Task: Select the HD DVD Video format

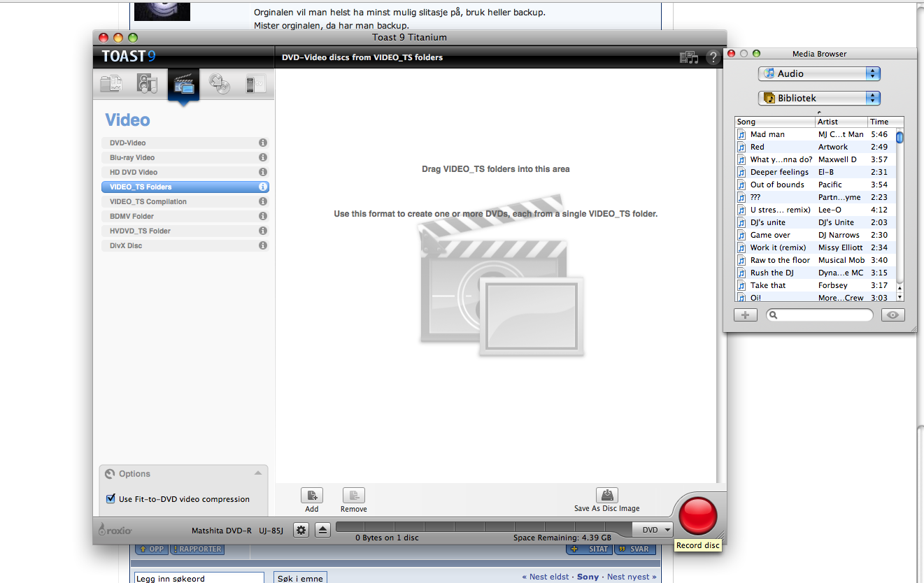Action: [x=185, y=172]
